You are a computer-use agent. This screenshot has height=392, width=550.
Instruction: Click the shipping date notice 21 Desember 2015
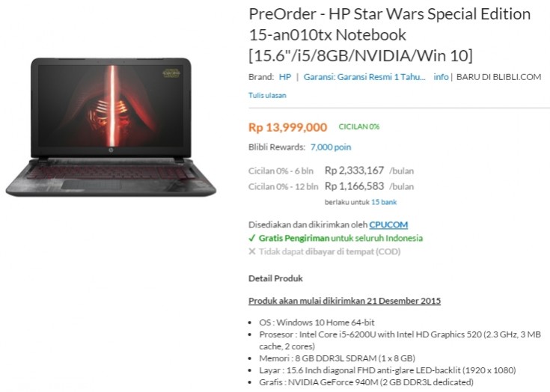click(344, 301)
